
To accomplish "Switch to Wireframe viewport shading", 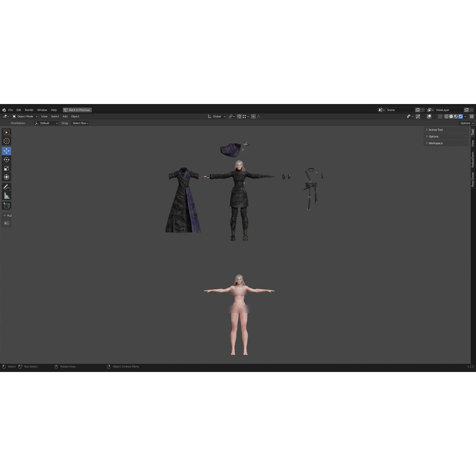I will (446, 116).
